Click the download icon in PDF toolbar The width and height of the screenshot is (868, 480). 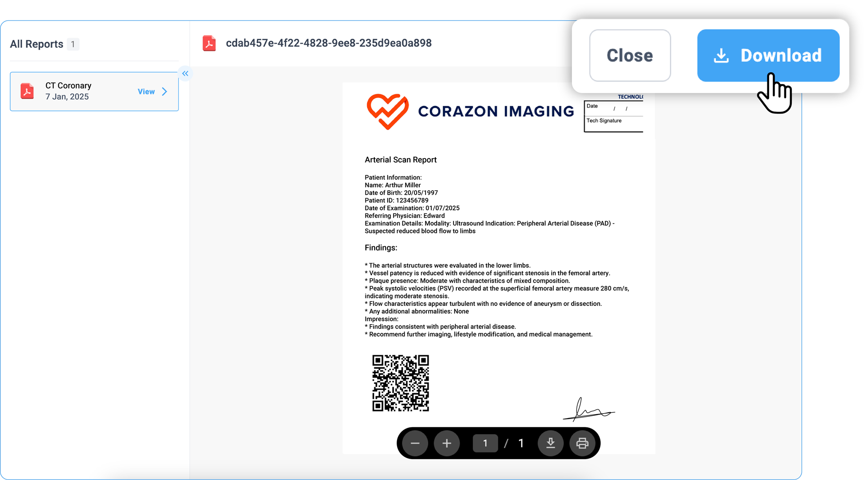tap(551, 443)
